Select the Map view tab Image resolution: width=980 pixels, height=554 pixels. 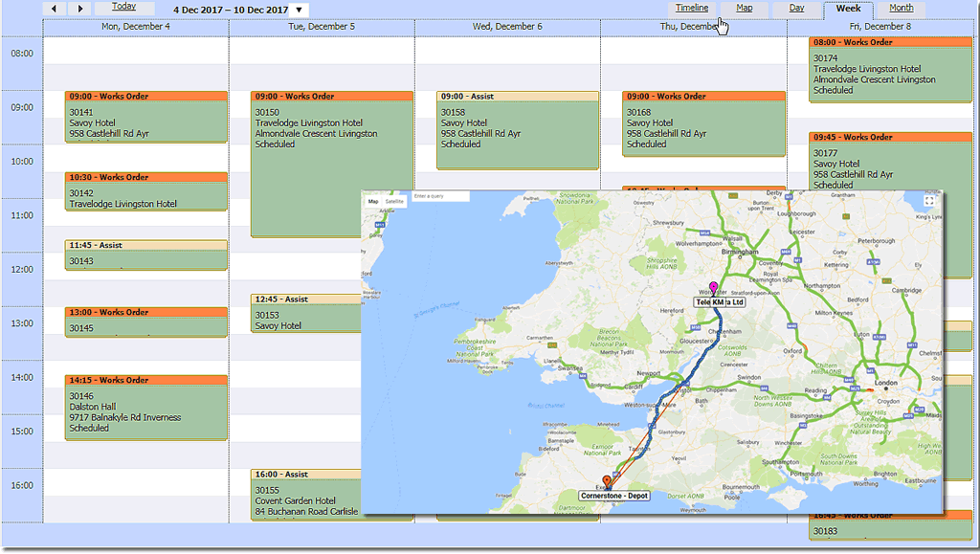tap(746, 8)
